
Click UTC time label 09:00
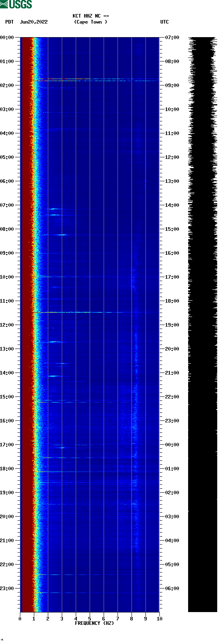(172, 85)
